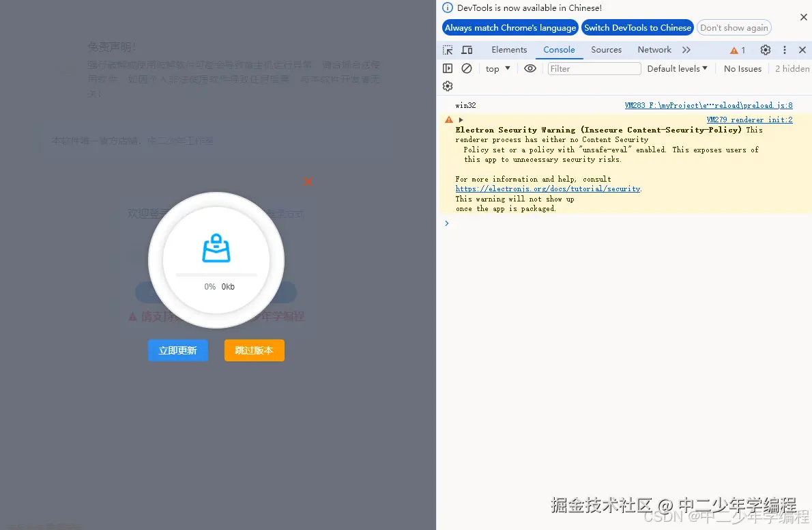
Task: Open the console sidebar panel icon
Action: (447, 68)
